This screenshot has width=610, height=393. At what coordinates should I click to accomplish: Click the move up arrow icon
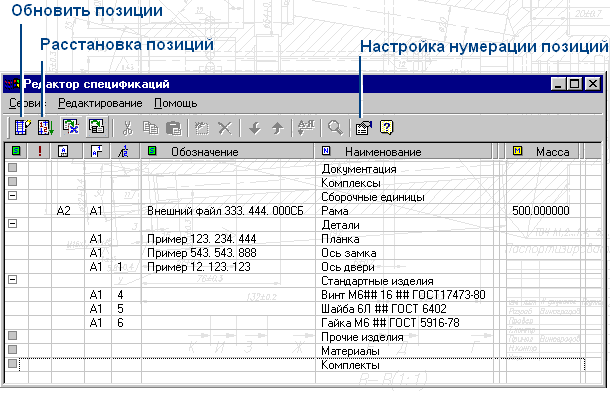[x=277, y=128]
